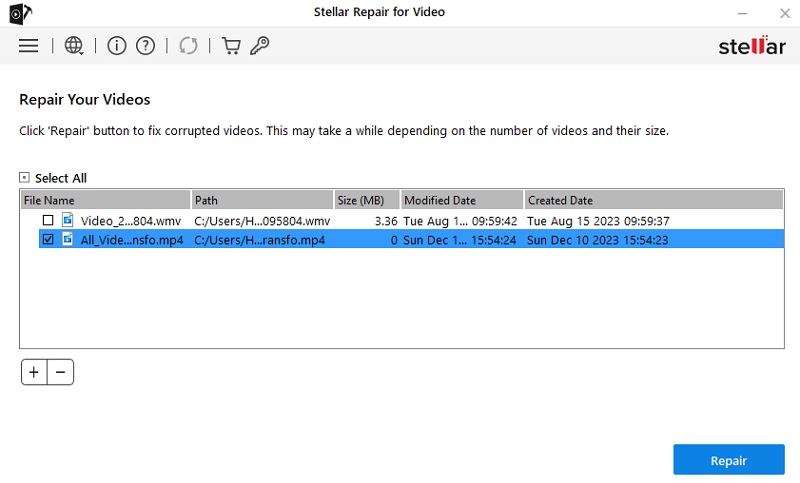Sort by File Name column header
Viewport: 800px width, 483px height.
pos(105,200)
